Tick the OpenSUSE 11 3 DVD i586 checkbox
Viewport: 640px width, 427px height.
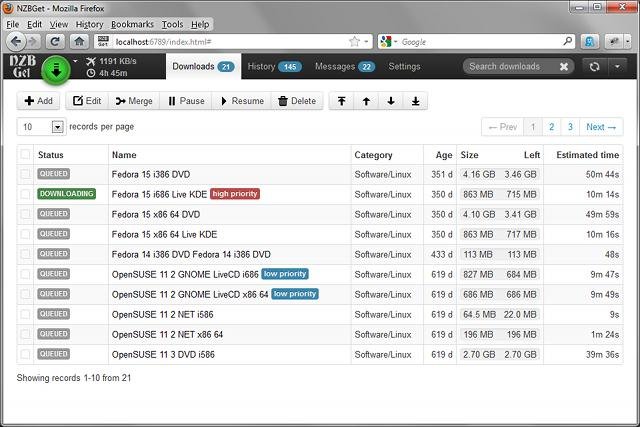pos(25,354)
